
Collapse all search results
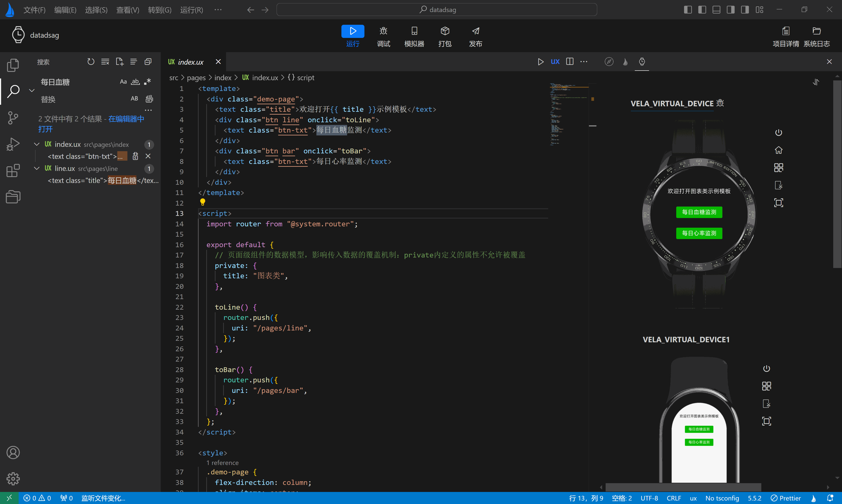[x=148, y=62]
